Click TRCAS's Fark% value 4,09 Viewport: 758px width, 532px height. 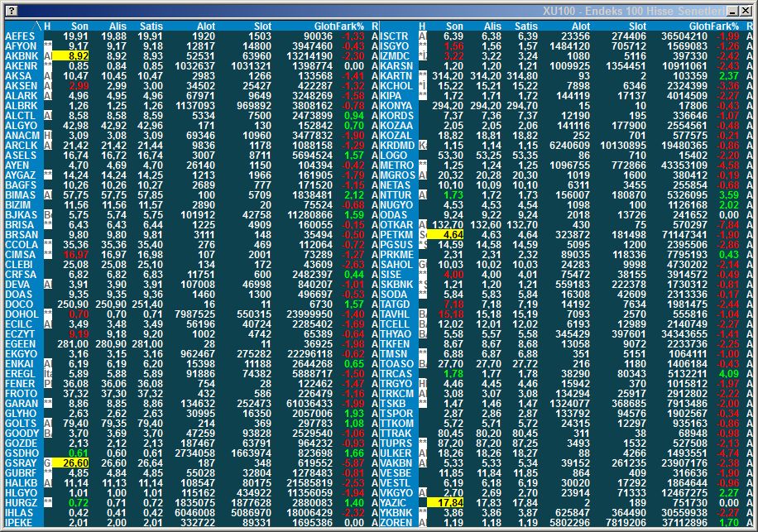729,373
